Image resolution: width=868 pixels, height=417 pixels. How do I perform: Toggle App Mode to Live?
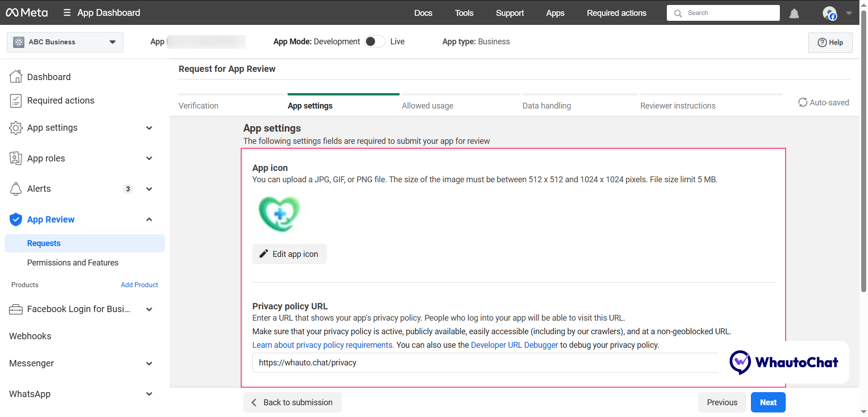[x=374, y=42]
